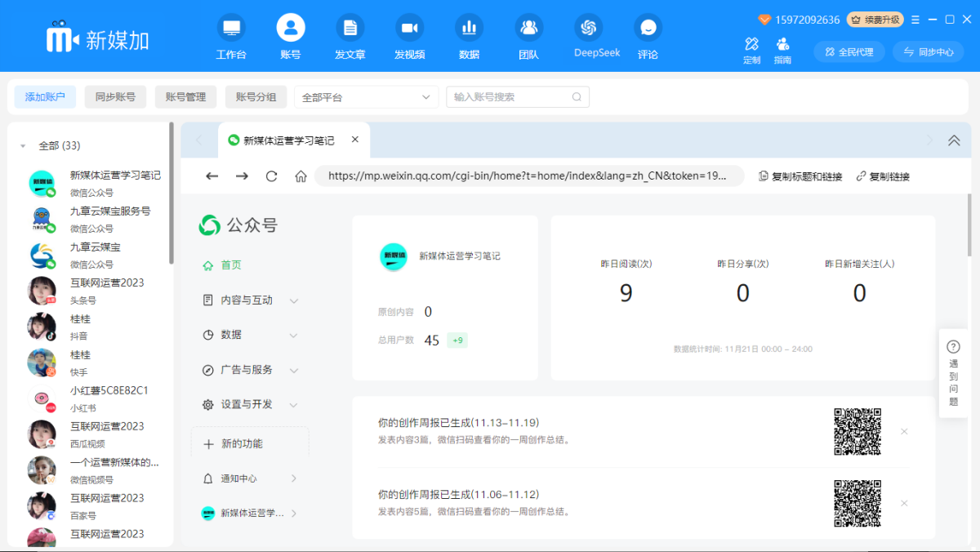Open the 发视频 video publishing icon
Screen dimensions: 980x552
409,36
